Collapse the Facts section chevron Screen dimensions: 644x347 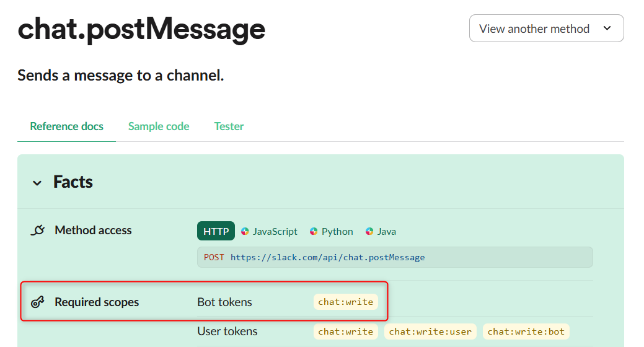(x=37, y=183)
